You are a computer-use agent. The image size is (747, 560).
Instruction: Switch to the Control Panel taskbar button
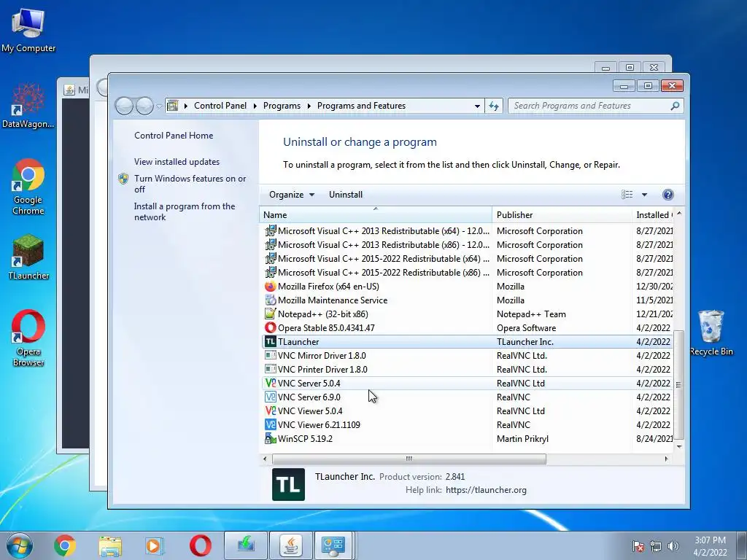[x=333, y=545]
